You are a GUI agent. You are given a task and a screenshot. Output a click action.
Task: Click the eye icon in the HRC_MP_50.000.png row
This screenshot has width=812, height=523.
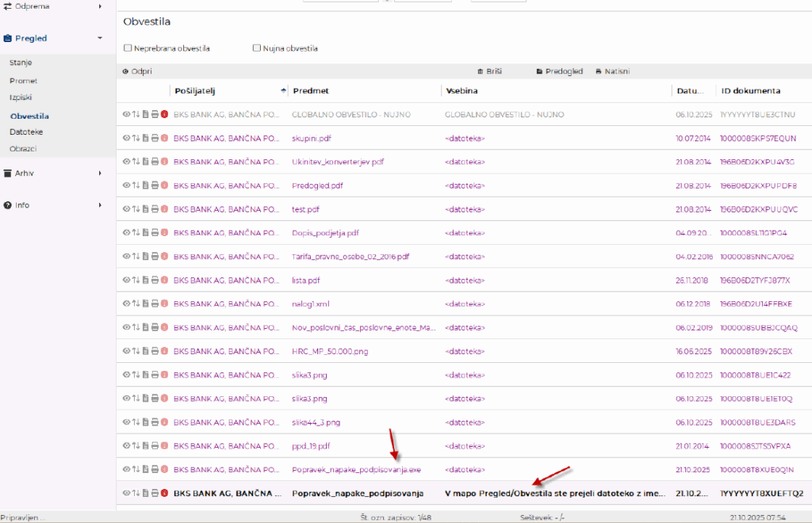(x=126, y=351)
